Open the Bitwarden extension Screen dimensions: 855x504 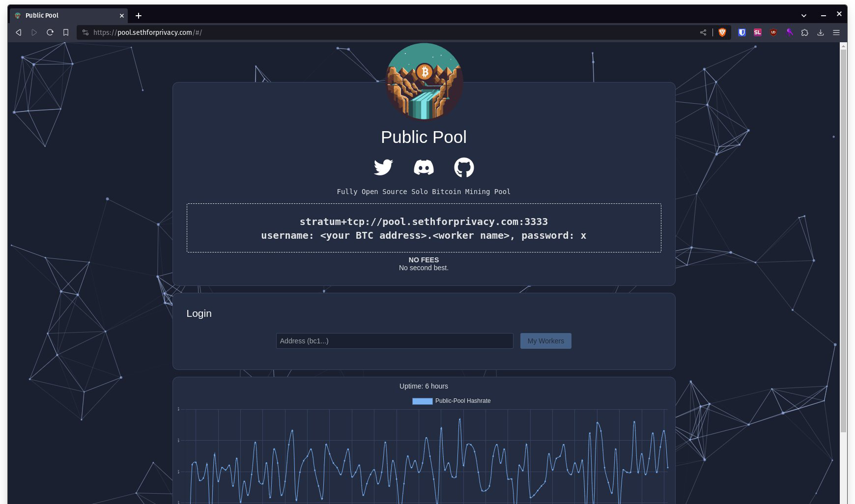tap(741, 32)
